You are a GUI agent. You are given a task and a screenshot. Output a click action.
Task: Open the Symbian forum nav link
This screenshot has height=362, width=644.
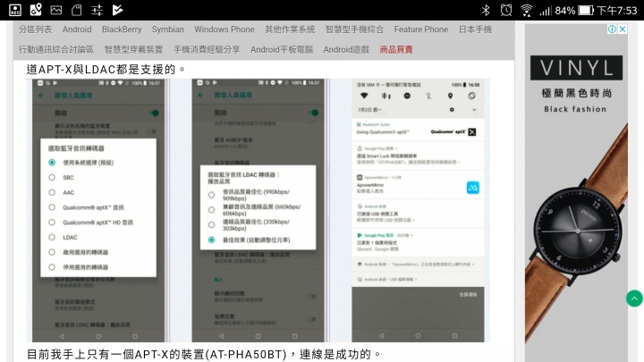tap(168, 29)
